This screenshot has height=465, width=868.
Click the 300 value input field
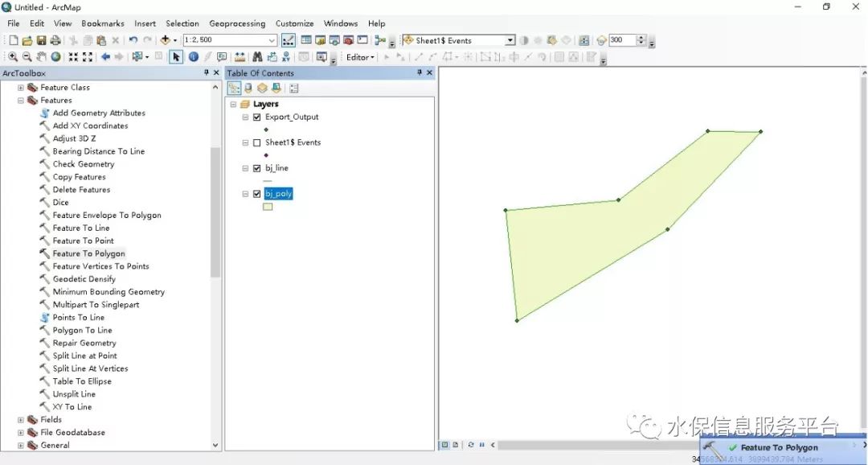[x=622, y=40]
